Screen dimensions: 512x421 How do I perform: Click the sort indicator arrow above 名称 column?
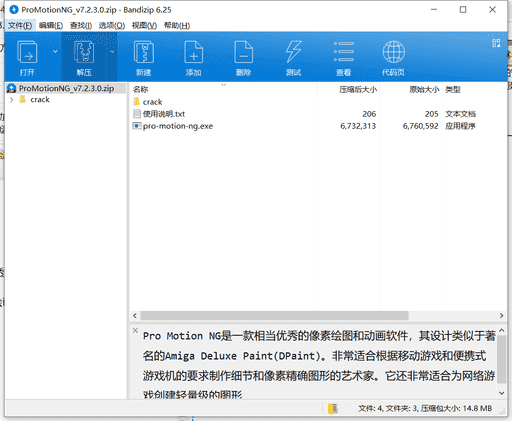point(224,85)
